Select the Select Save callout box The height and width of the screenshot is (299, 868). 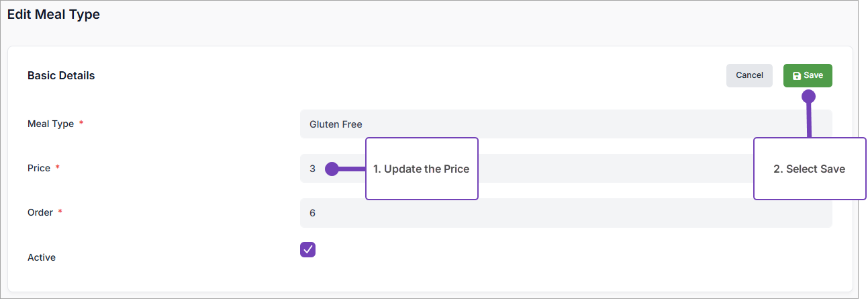pyautogui.click(x=810, y=169)
